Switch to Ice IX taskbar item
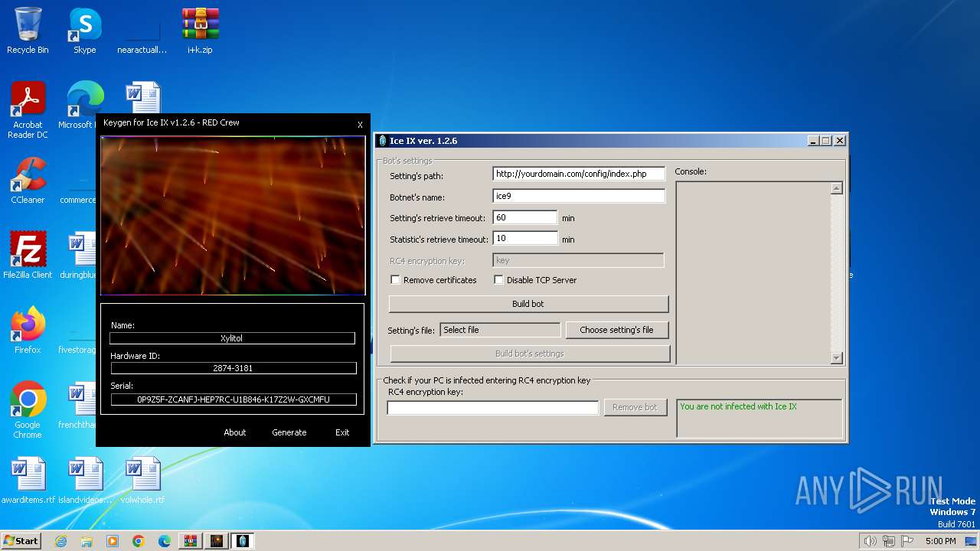 point(243,541)
